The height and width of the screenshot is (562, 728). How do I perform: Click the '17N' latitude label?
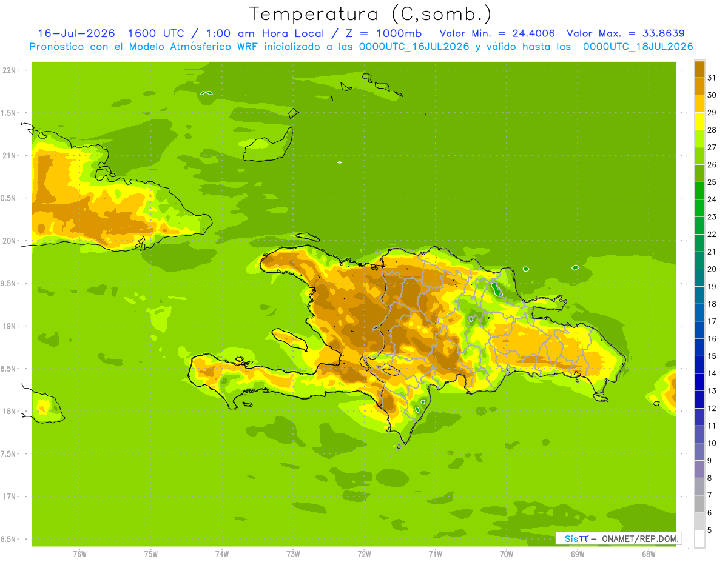pyautogui.click(x=10, y=497)
